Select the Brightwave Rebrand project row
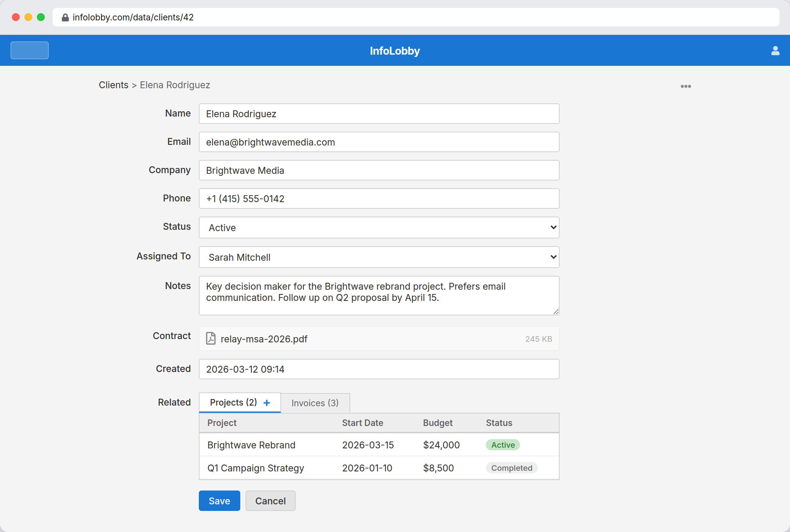Image resolution: width=790 pixels, height=532 pixels. 251,445
